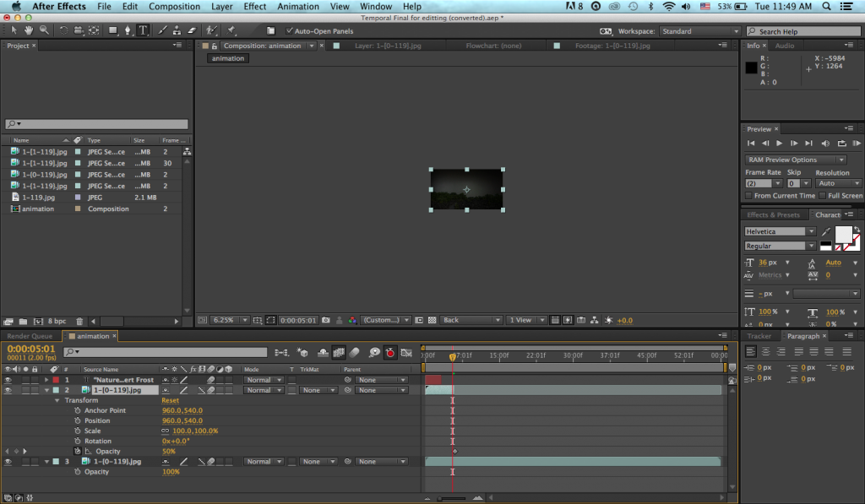Click Reset to reset Transform properties
Image resolution: width=865 pixels, height=504 pixels.
pos(170,399)
